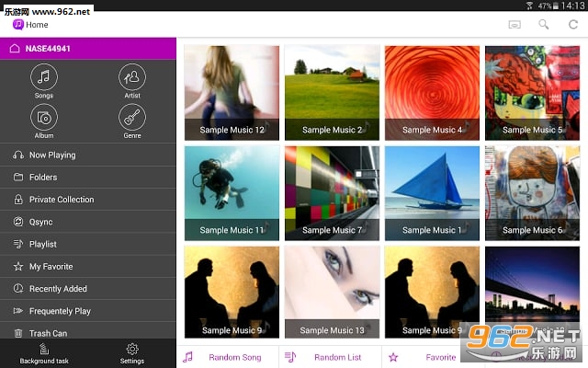Play the Sample Music 5 thumbnail
The height and width of the screenshot is (368, 588).
tap(532, 93)
